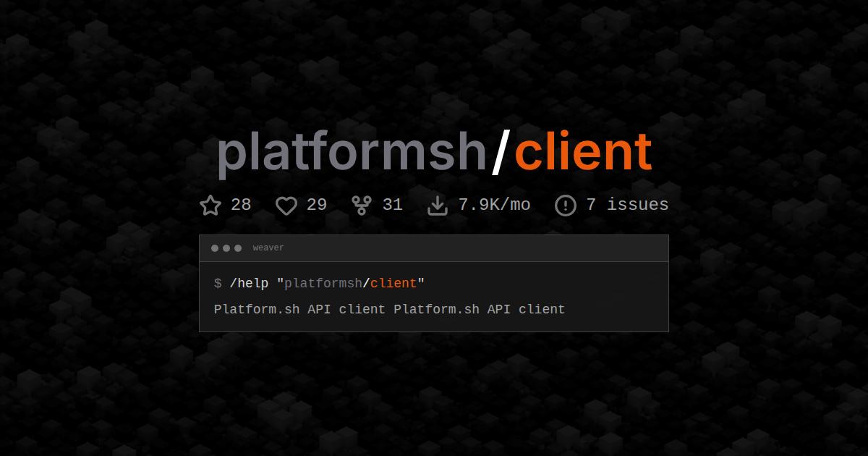This screenshot has width=868, height=456.
Task: Click the star icon beside 28
Action: click(210, 206)
